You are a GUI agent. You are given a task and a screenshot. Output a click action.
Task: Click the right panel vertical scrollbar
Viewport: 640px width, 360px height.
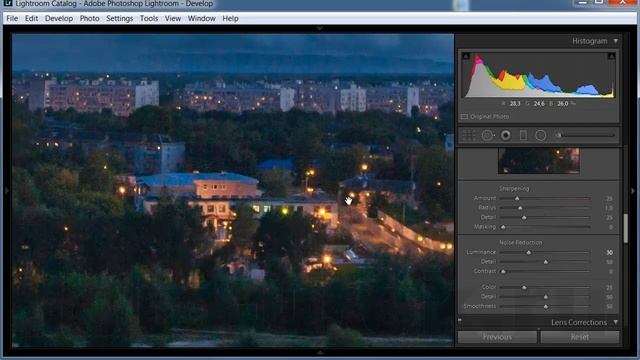(x=626, y=228)
